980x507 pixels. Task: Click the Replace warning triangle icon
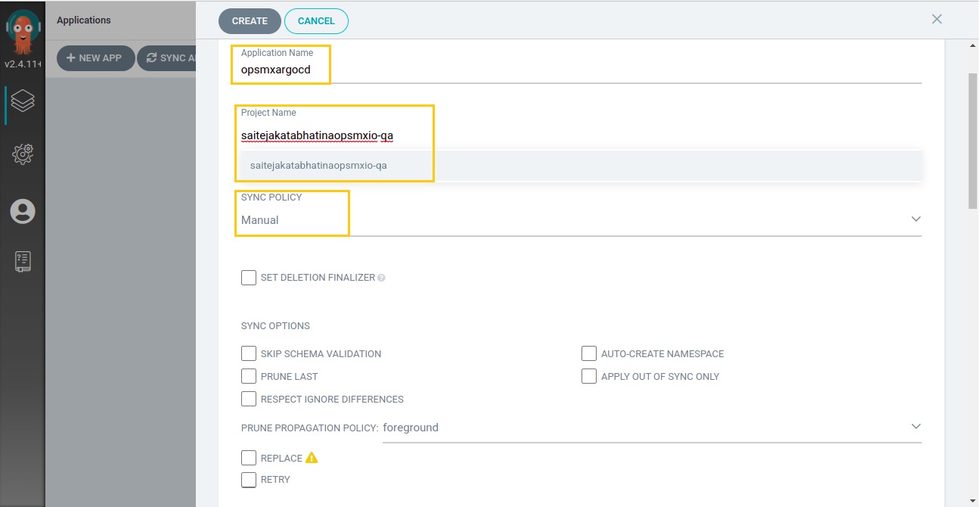pyautogui.click(x=312, y=458)
